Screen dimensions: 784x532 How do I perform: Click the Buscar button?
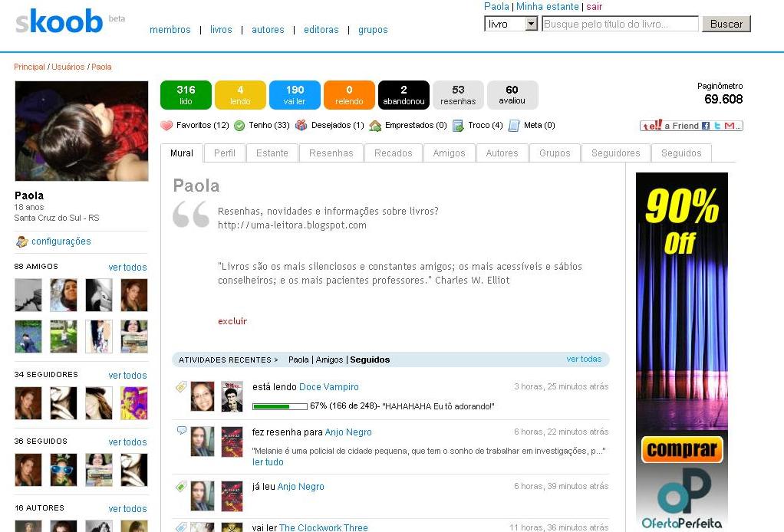[725, 24]
